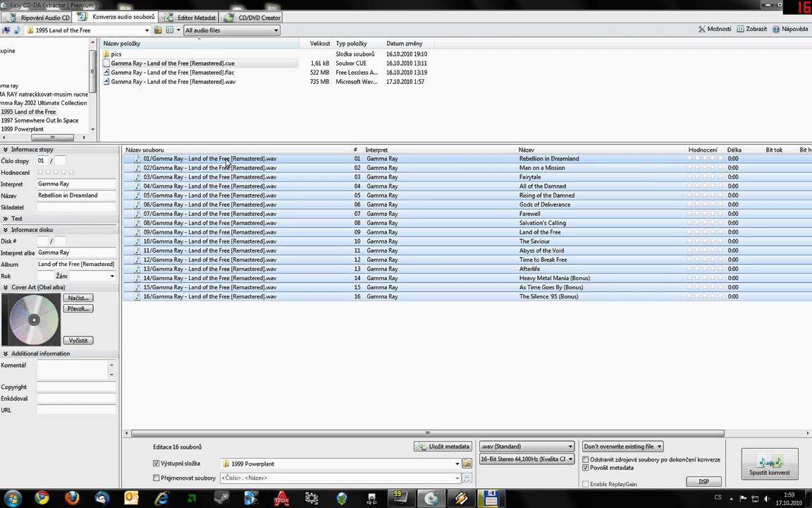Open the DSP settings button
The width and height of the screenshot is (812, 508).
(x=703, y=482)
